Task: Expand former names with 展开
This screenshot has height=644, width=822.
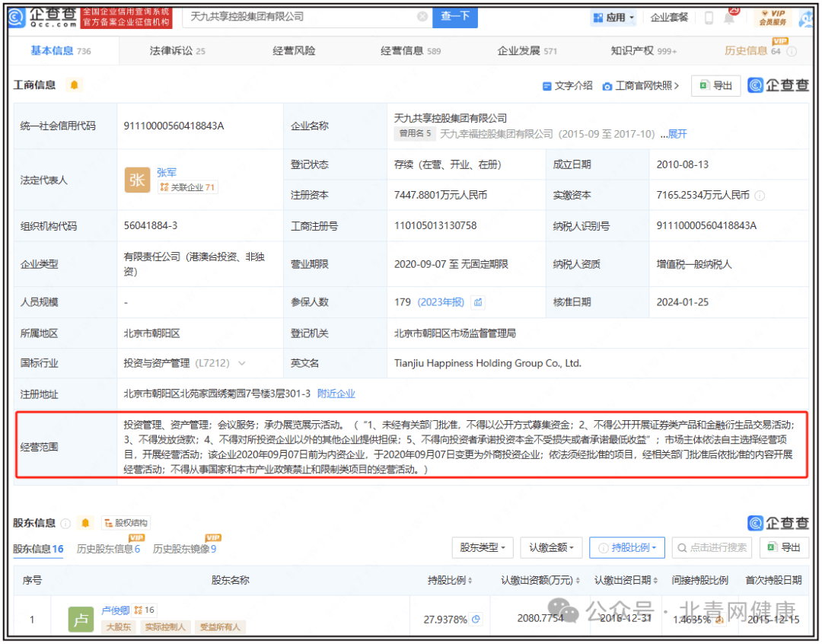Action: pos(677,134)
